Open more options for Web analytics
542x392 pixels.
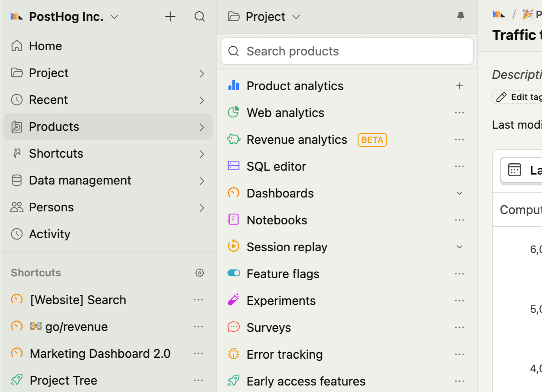coord(460,113)
